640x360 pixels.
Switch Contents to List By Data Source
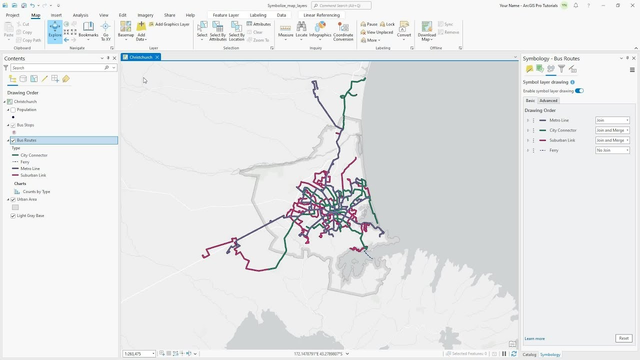click(23, 79)
